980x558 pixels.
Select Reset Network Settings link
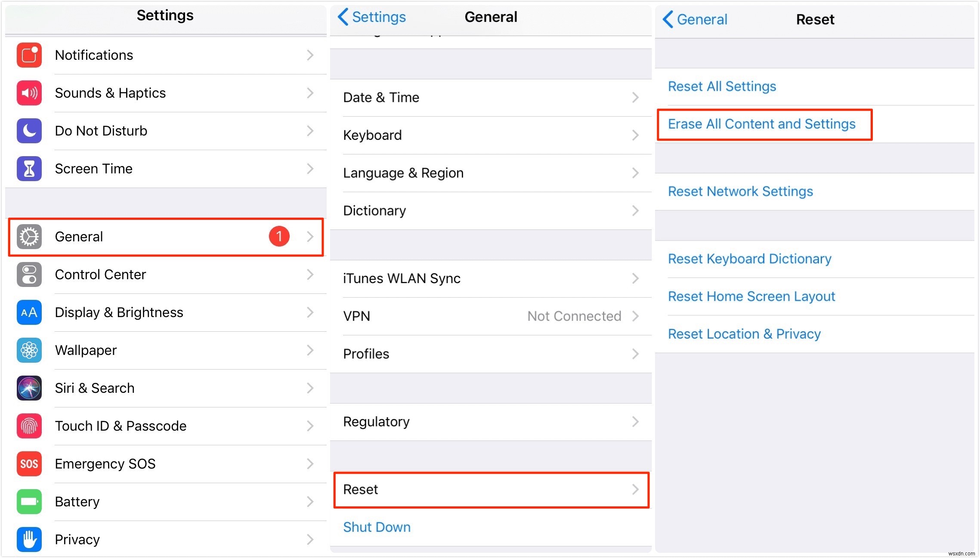coord(740,192)
